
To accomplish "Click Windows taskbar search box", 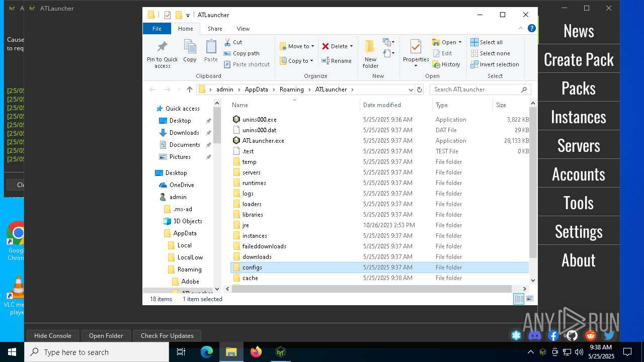I will [97, 352].
